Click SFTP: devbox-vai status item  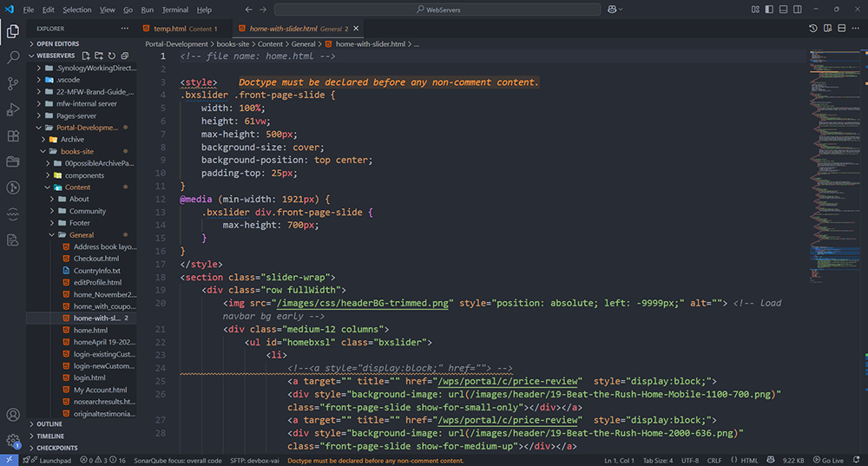click(254, 461)
